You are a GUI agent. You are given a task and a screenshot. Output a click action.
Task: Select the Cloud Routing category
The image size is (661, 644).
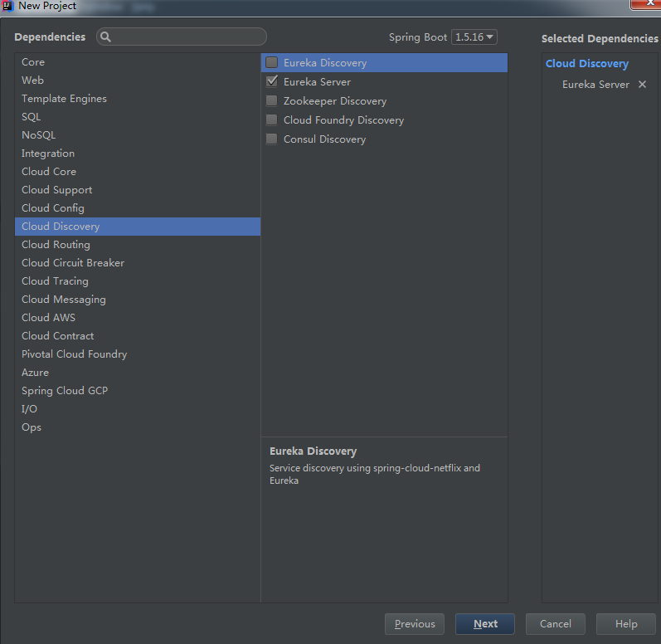(56, 245)
